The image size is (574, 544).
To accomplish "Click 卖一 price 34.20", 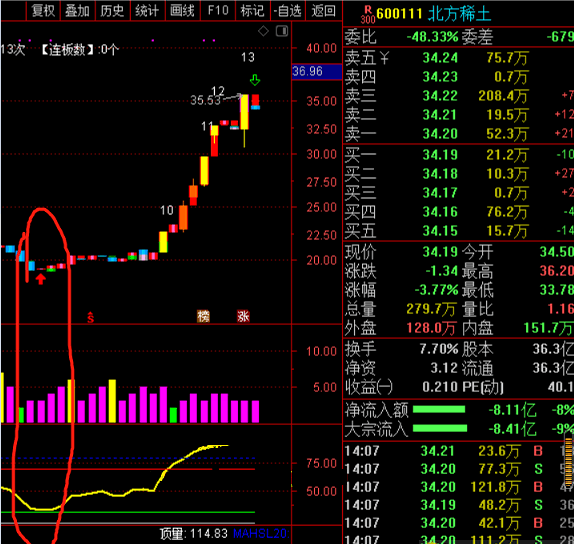I will 440,134.
